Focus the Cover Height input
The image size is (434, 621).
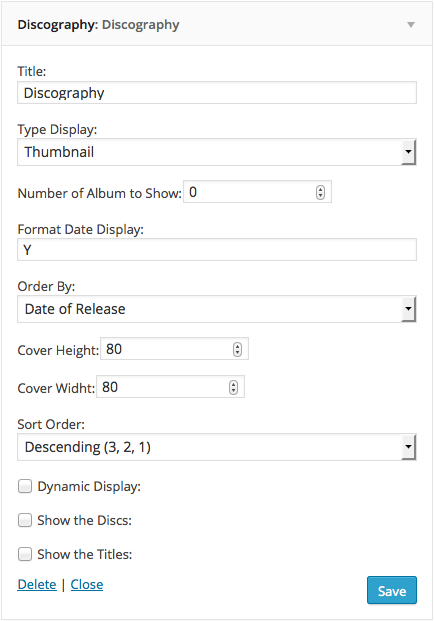tap(174, 349)
